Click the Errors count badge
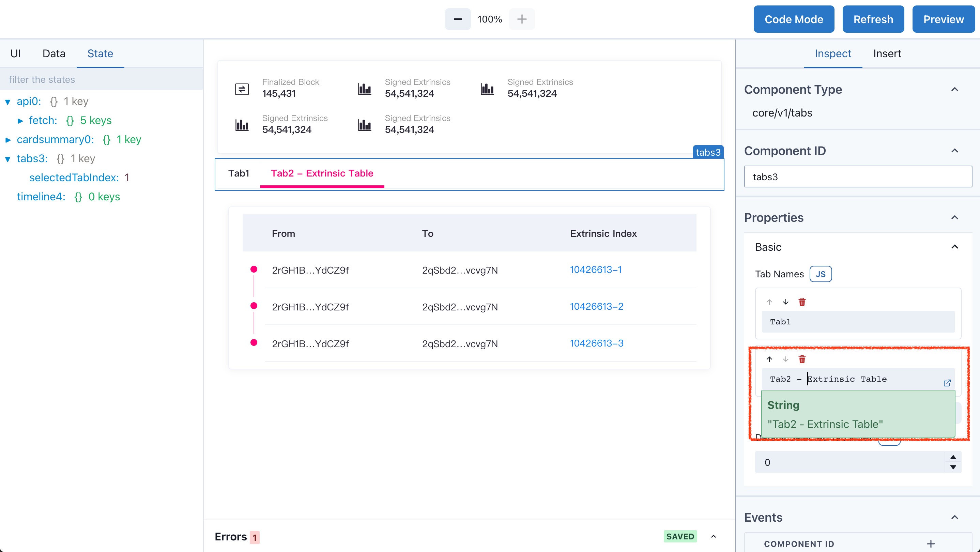 (x=255, y=537)
